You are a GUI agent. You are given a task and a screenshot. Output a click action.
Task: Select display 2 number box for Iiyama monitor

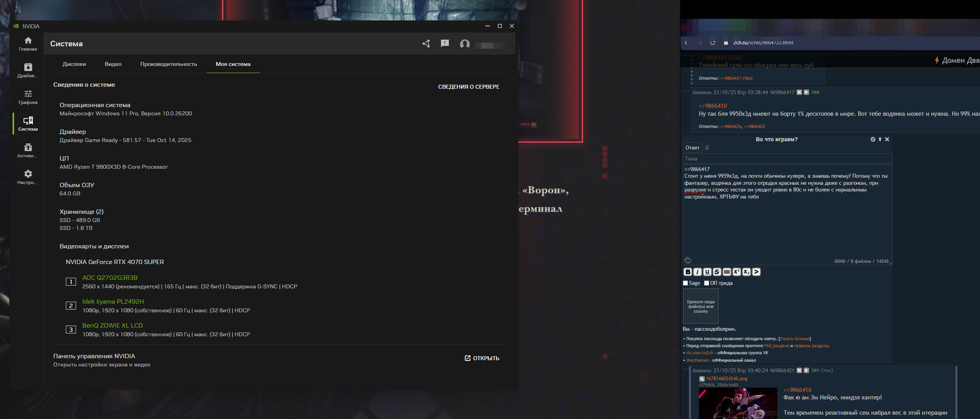[71, 306]
